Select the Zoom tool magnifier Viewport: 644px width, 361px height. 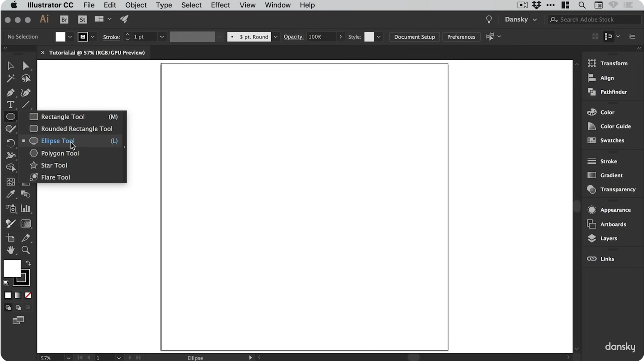pos(26,250)
